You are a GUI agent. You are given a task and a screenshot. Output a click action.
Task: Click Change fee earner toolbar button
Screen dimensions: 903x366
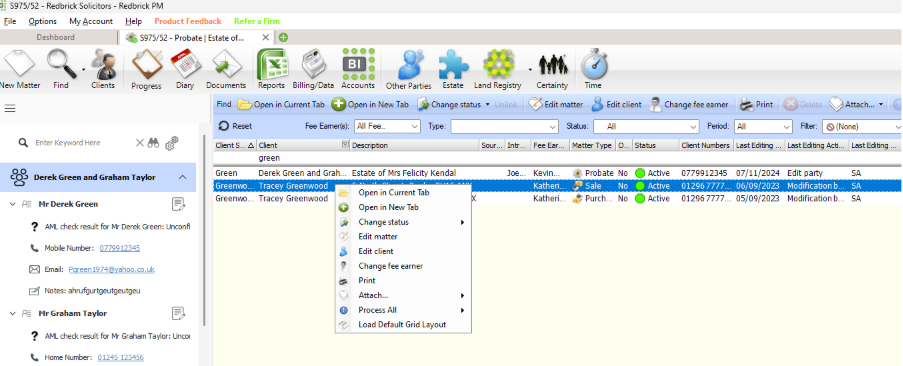pos(689,105)
